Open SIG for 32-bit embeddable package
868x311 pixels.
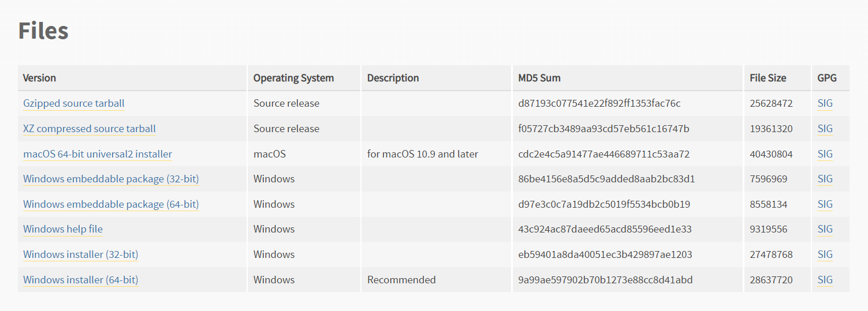pos(825,179)
